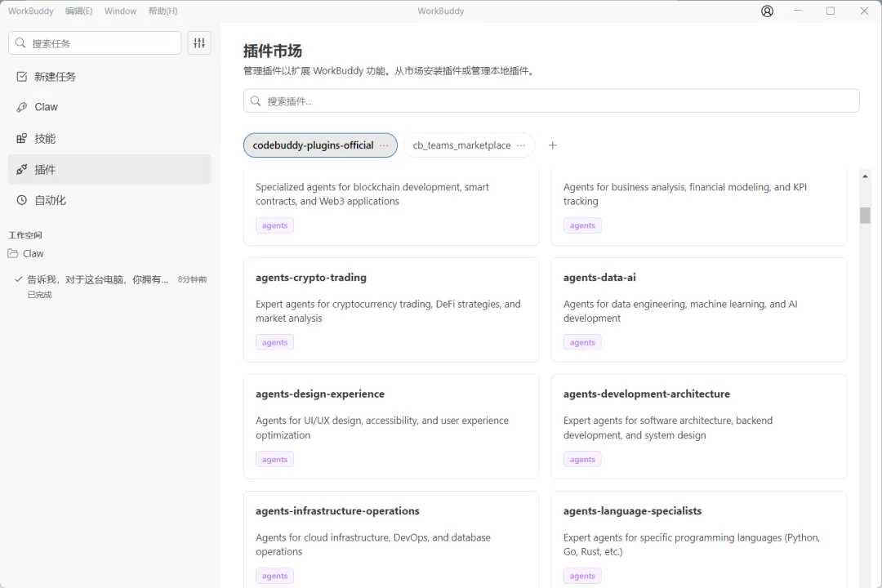Viewport: 882px width, 588px height.
Task: Open the task filter settings icon
Action: 199,42
